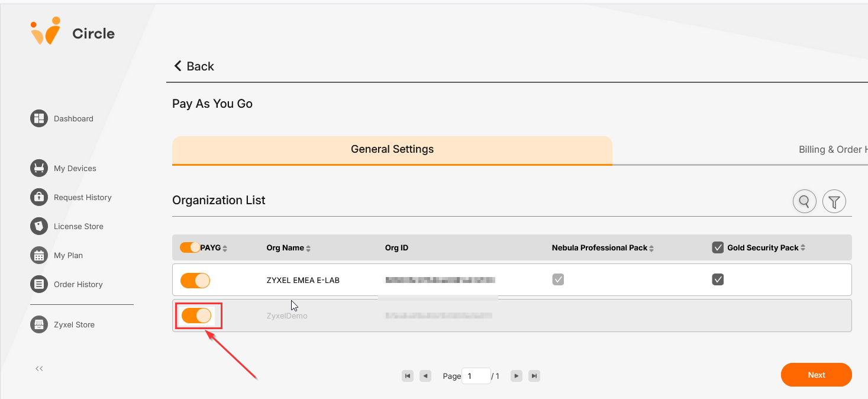
Task: Go to first page arrow
Action: click(407, 376)
